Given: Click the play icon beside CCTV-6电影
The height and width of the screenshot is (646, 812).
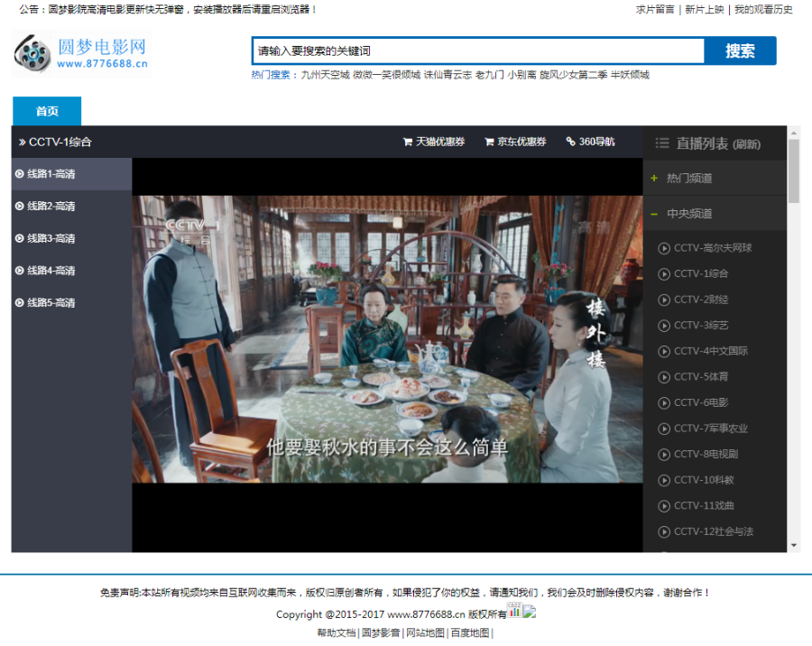Looking at the screenshot, I should pos(663,403).
